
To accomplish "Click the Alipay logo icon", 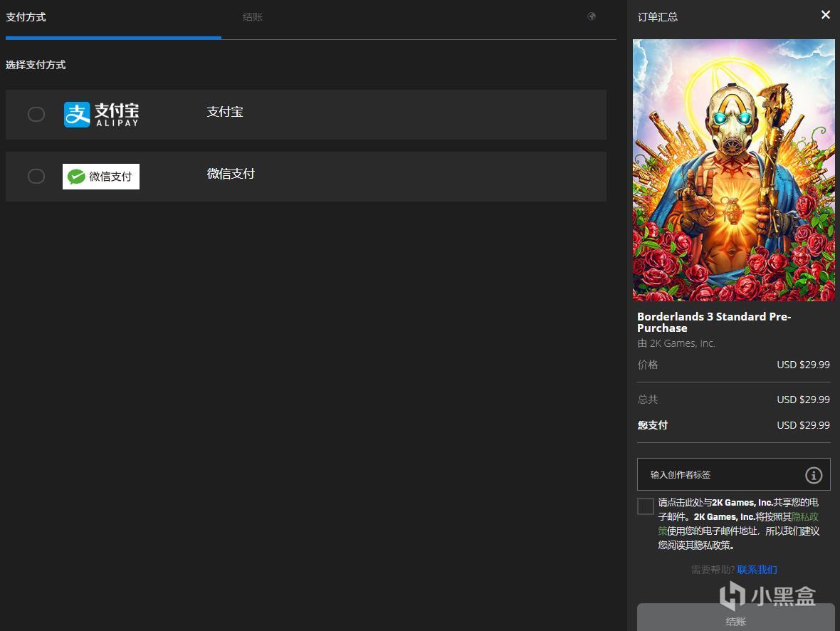I will point(101,114).
